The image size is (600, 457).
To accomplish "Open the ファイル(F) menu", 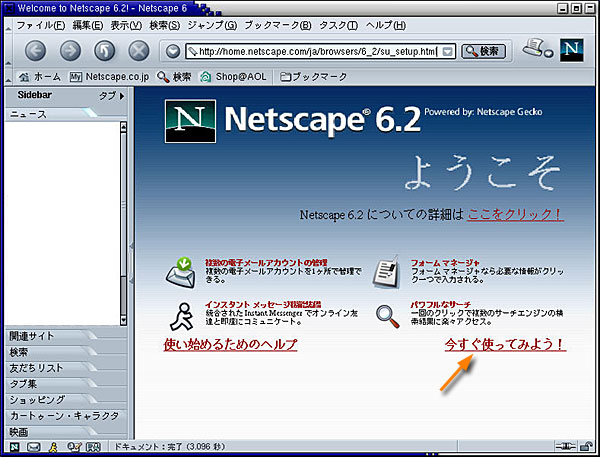I will click(42, 24).
